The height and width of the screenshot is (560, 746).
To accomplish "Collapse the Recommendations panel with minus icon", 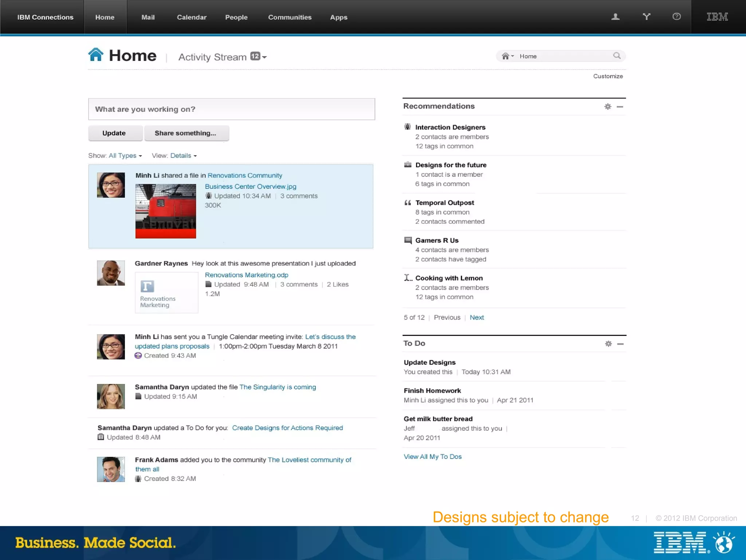I will [x=620, y=107].
